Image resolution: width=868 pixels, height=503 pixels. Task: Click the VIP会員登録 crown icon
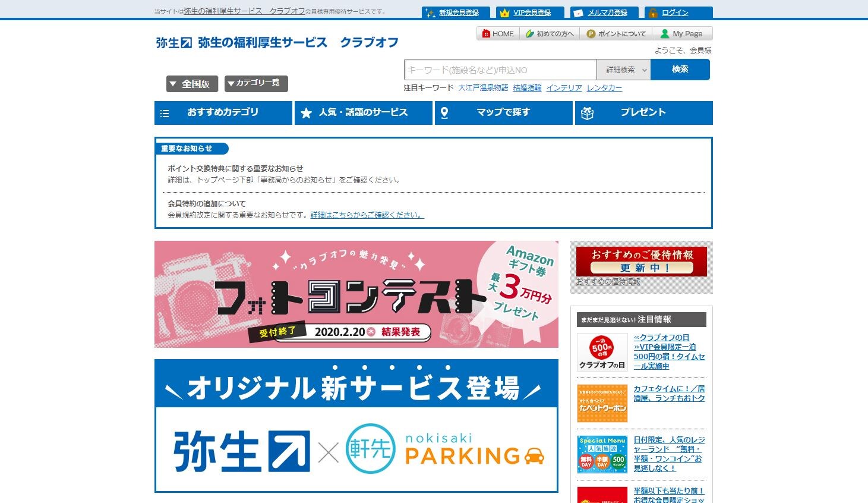[504, 13]
